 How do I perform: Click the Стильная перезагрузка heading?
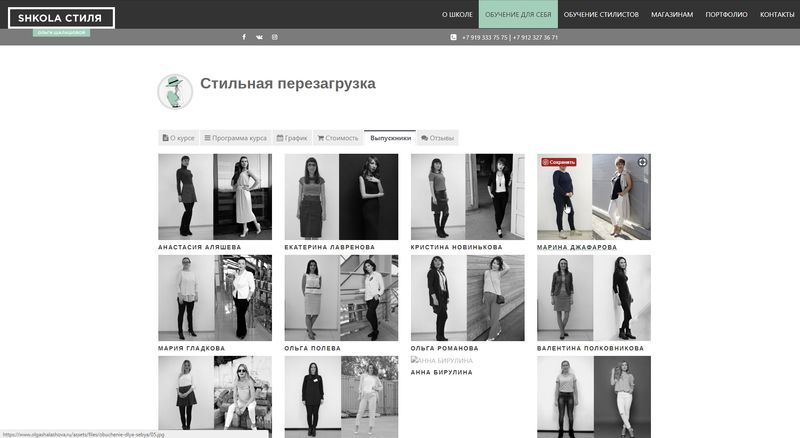click(288, 83)
